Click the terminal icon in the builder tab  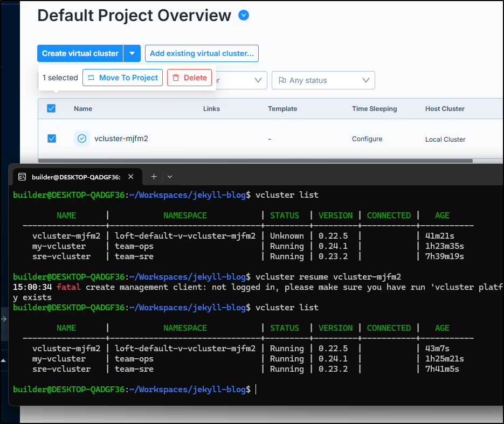coord(22,177)
